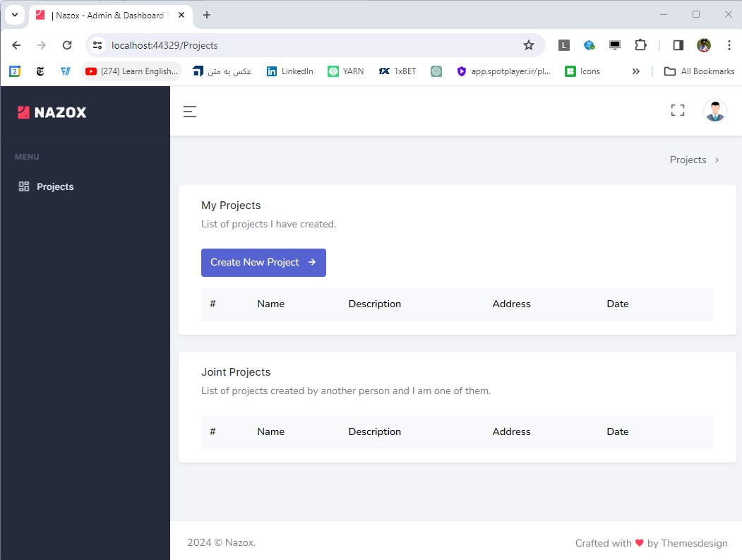Click the Joint Projects heading
Viewport: 742px width, 560px height.
coord(236,372)
